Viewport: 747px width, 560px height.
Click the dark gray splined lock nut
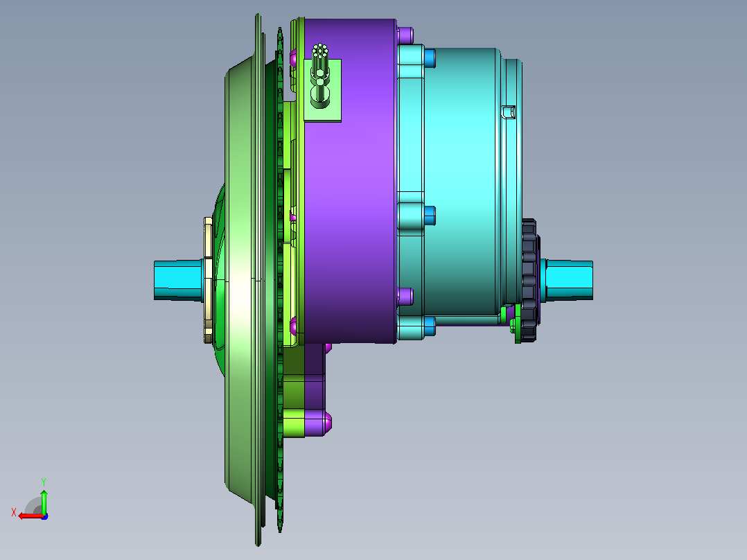coord(529,280)
